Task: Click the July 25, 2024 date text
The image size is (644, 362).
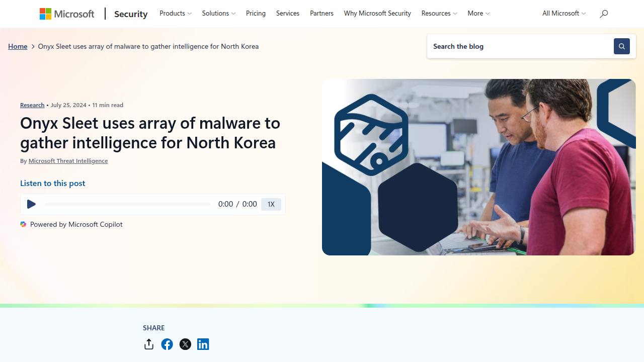Action: tap(68, 105)
